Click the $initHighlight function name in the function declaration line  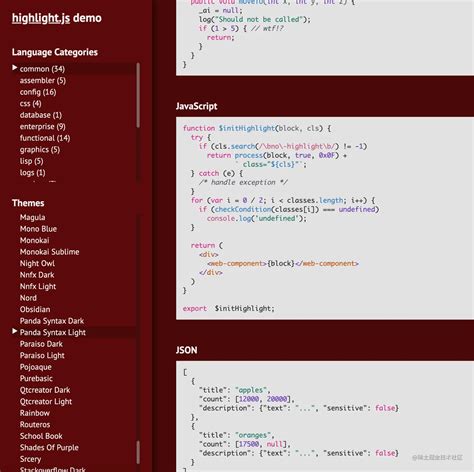(x=247, y=128)
